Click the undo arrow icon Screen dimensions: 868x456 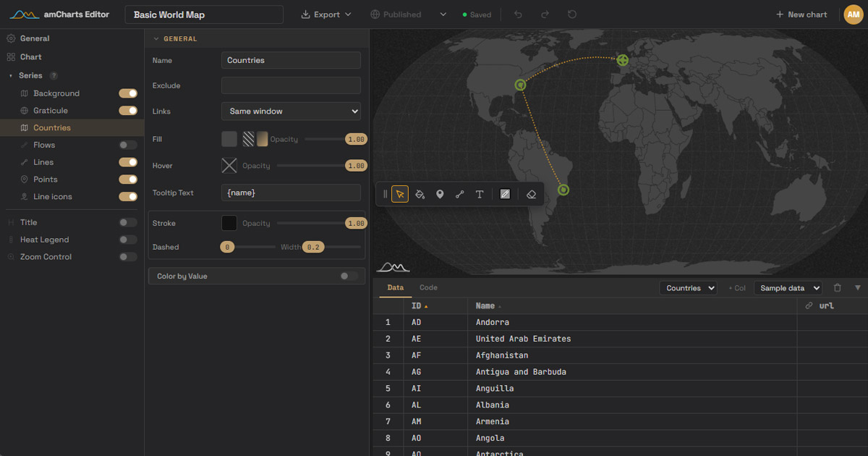(x=518, y=14)
